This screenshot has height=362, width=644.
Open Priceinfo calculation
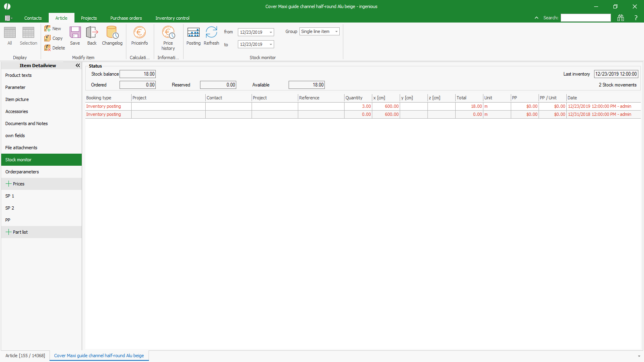[x=139, y=36]
